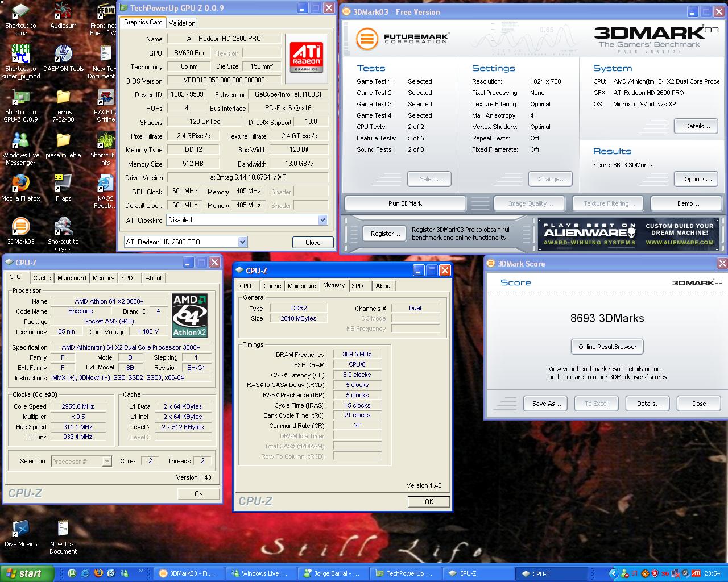The height and width of the screenshot is (582, 728).
Task: Click OK in CPU-Z Memory window
Action: coord(429,501)
